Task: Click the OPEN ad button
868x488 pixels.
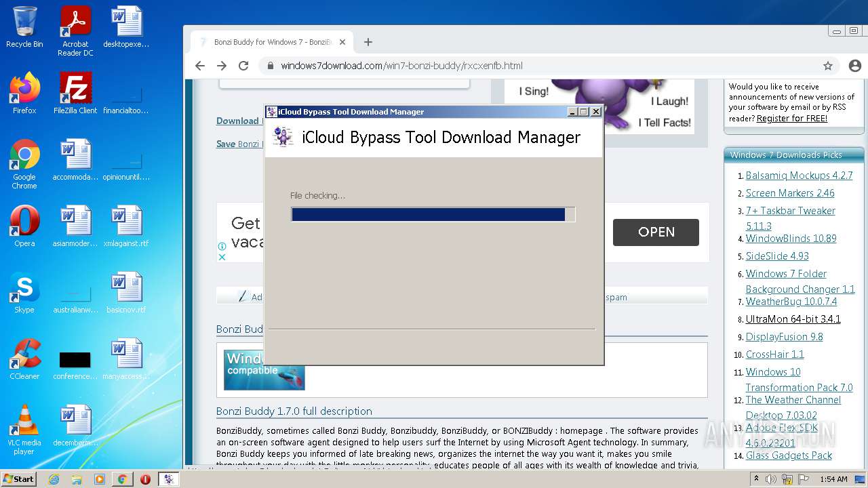Action: (656, 232)
